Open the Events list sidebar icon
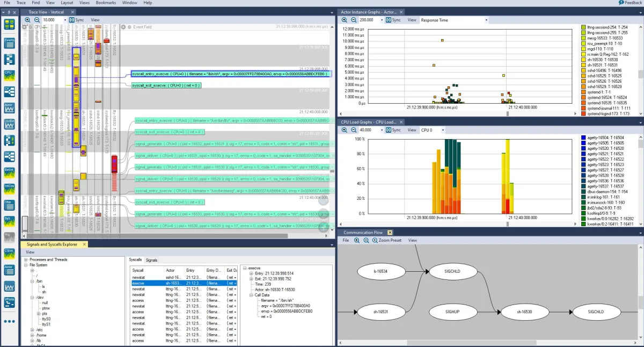Image resolution: width=644 pixels, height=347 pixels. pos(9,43)
